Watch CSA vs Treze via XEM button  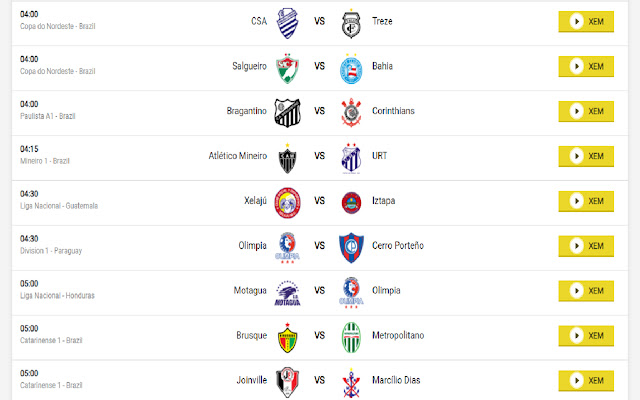pyautogui.click(x=586, y=22)
